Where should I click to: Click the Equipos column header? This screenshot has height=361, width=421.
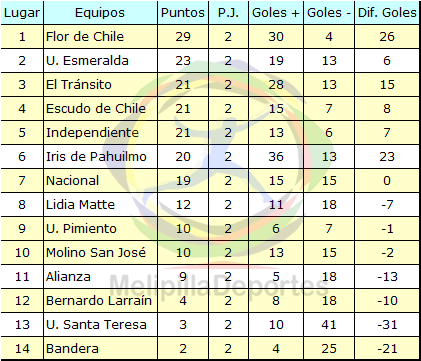tap(100, 13)
